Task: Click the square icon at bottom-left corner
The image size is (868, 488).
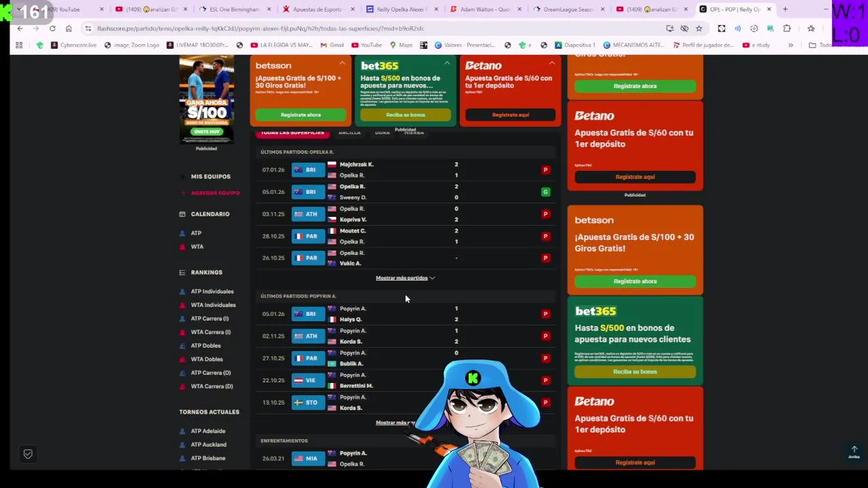Action: tap(28, 454)
